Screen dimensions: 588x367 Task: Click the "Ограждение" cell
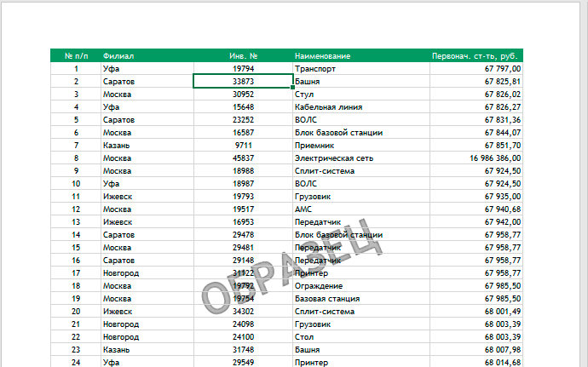click(x=361, y=286)
